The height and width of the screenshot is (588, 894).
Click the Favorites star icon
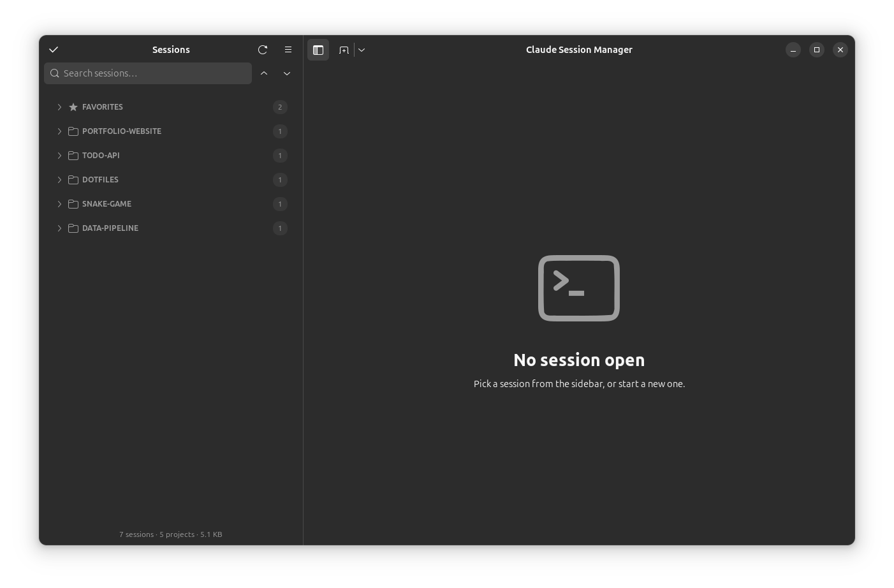[73, 107]
